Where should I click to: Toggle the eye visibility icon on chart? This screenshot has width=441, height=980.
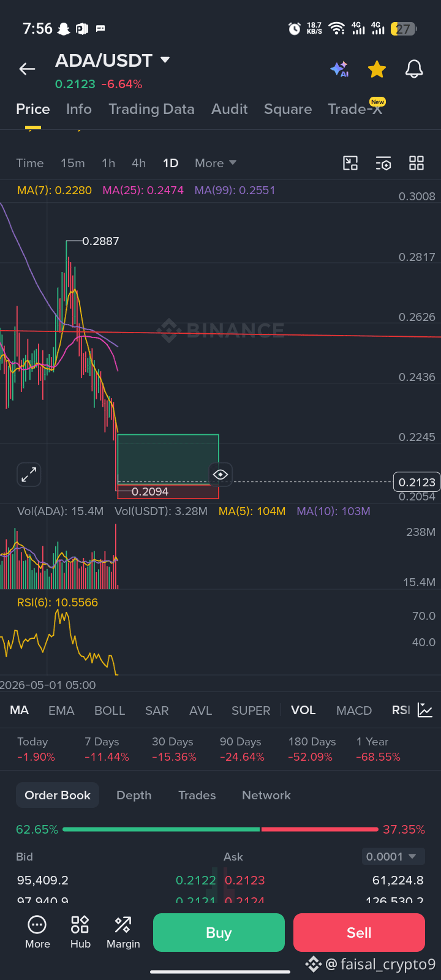pos(221,474)
